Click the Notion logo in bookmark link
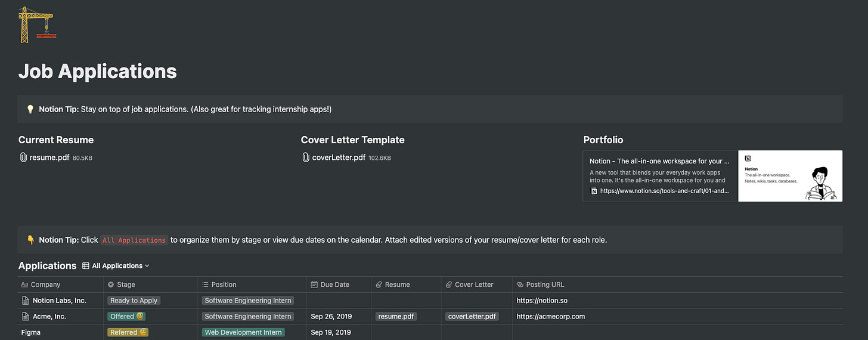Screen dimensions: 868x340 [x=594, y=191]
